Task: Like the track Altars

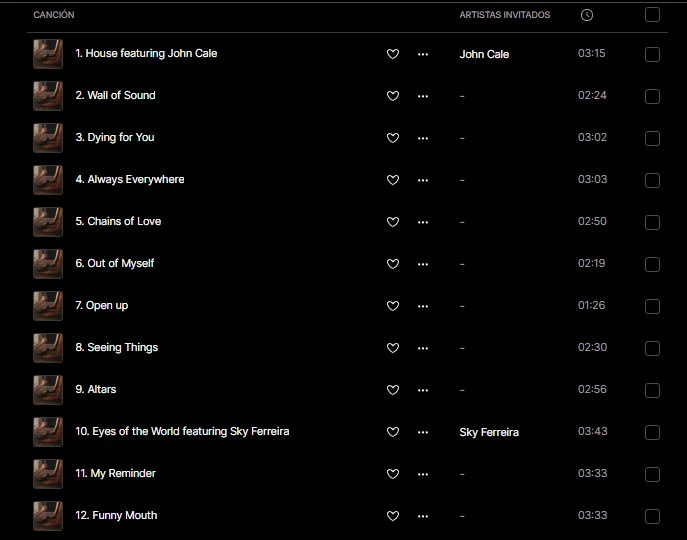Action: tap(393, 390)
